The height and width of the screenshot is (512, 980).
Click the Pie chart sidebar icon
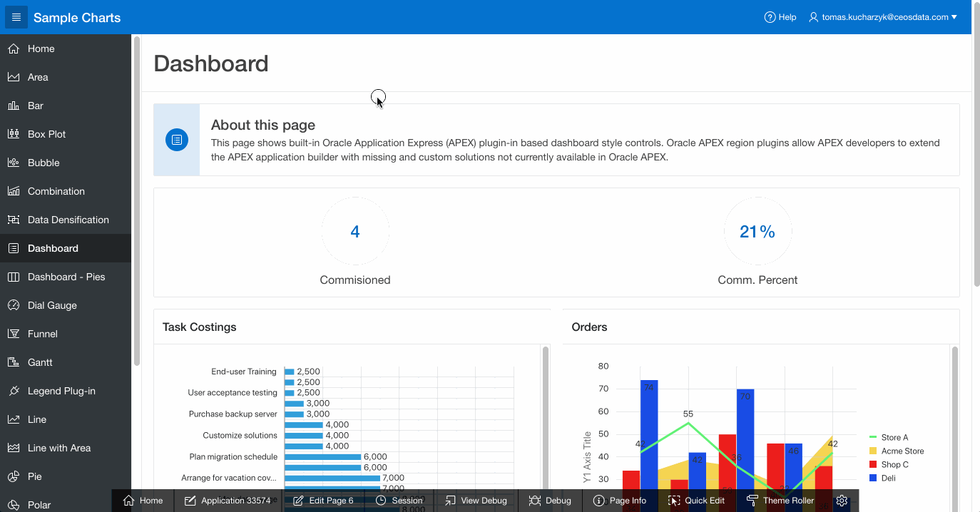[x=13, y=476]
